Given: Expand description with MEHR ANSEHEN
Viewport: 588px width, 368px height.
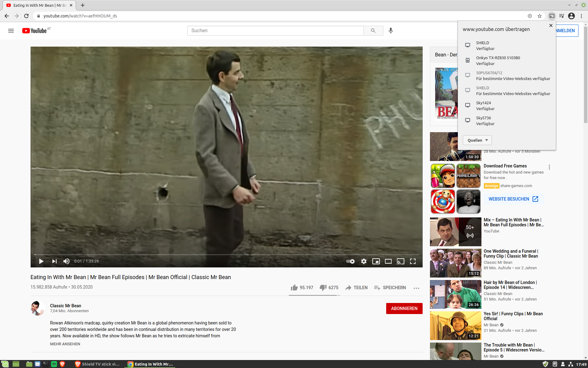Looking at the screenshot, I should click(x=65, y=344).
